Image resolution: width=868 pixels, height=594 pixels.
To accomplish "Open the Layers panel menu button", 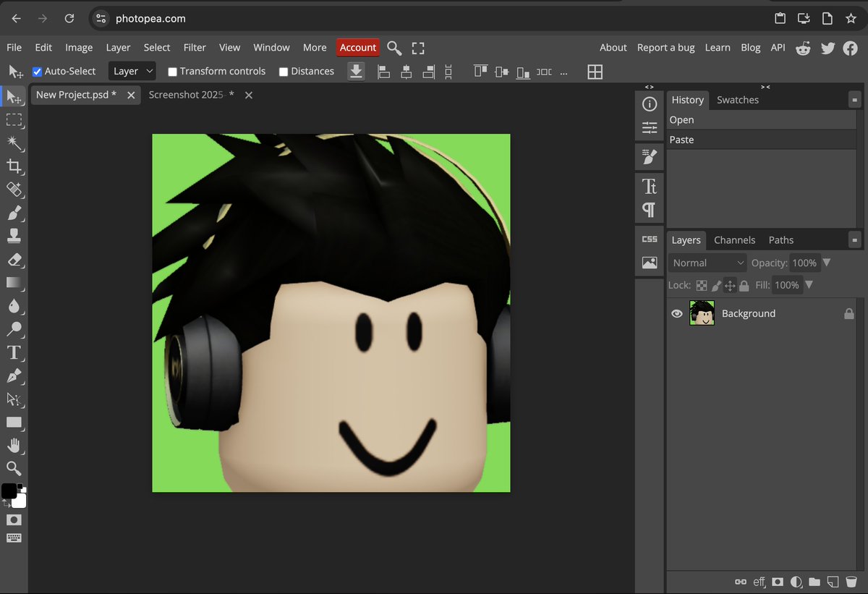I will click(x=855, y=240).
